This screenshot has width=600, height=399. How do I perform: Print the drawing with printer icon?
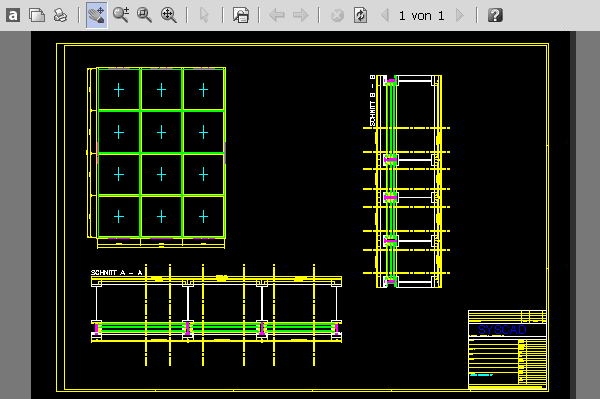60,16
